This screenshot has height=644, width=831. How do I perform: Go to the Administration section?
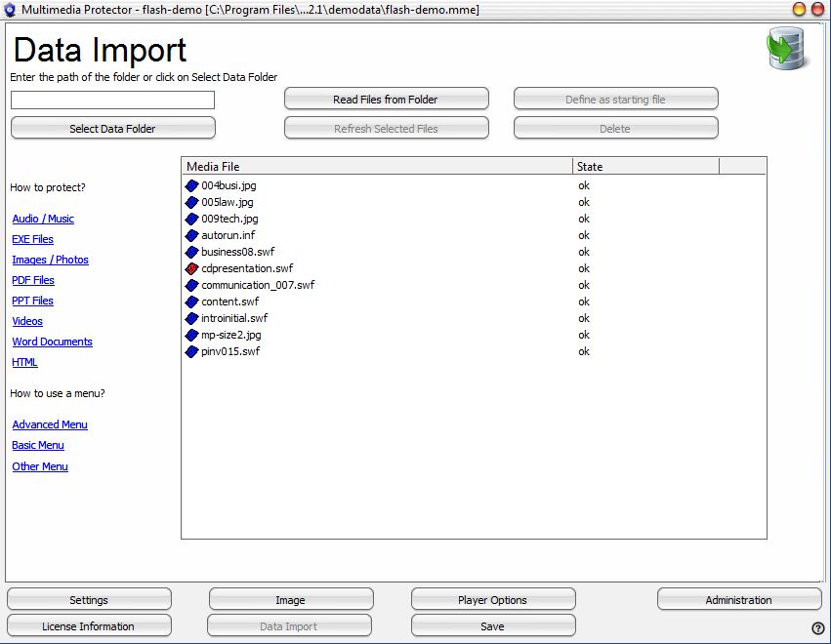738,600
